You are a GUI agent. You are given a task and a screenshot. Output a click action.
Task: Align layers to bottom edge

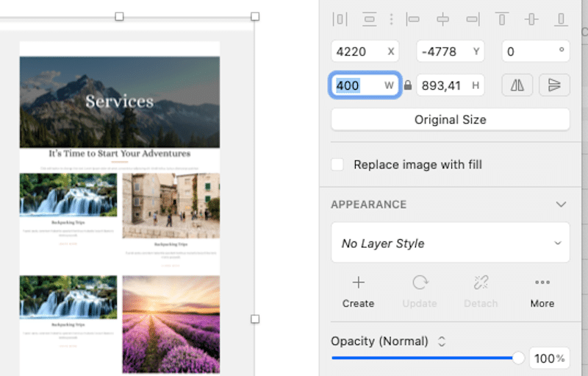561,19
